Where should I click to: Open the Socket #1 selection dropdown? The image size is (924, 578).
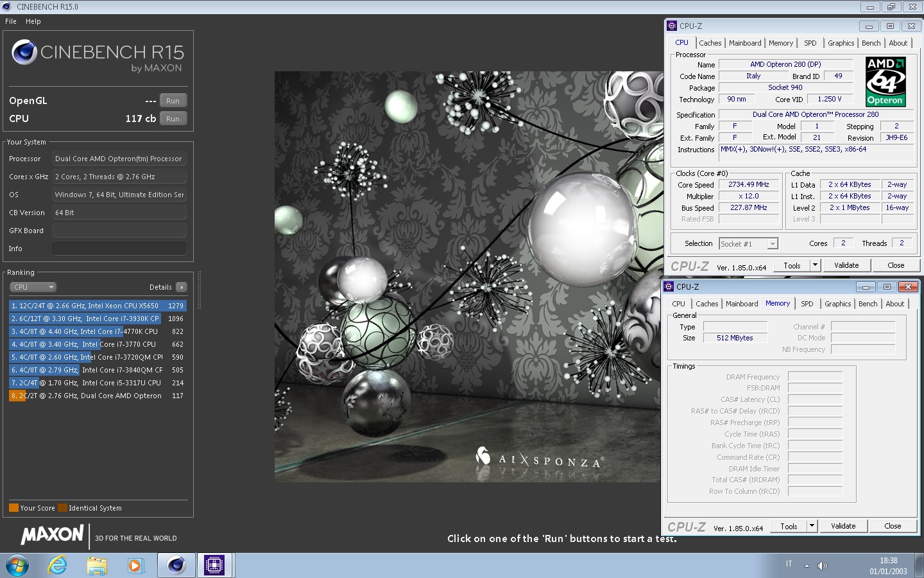tap(748, 244)
